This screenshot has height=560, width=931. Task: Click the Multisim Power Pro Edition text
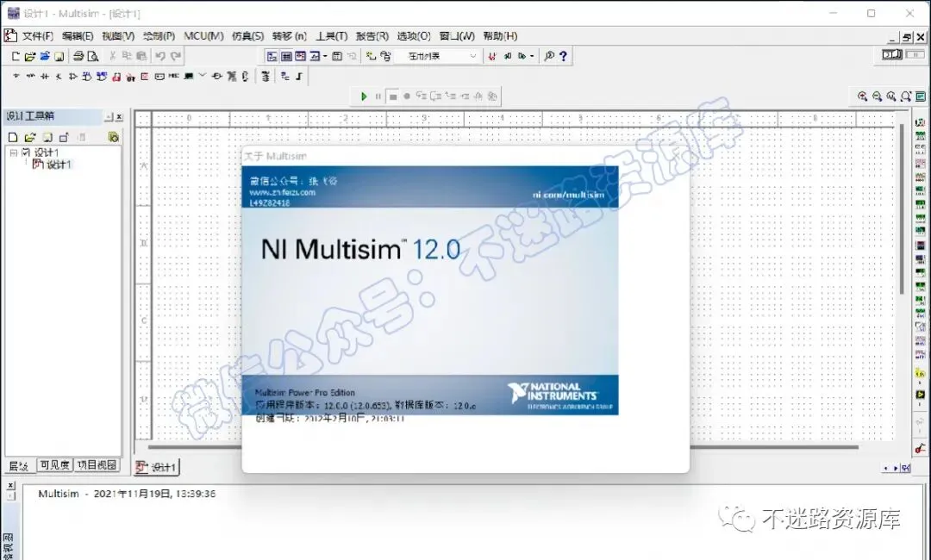[x=304, y=392]
